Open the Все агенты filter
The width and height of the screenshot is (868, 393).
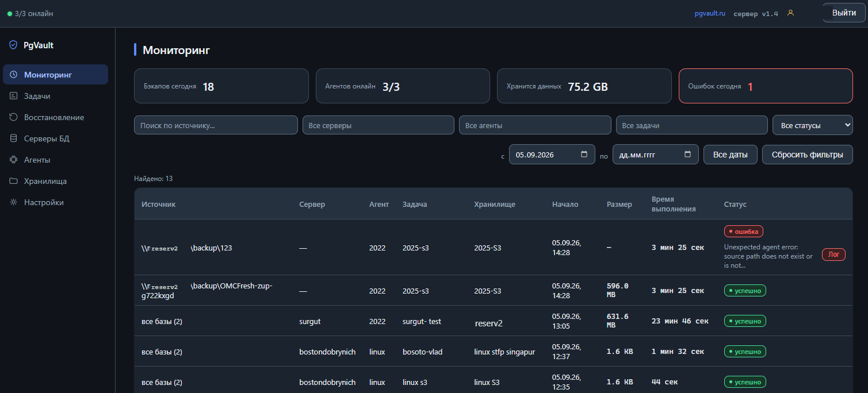[535, 125]
